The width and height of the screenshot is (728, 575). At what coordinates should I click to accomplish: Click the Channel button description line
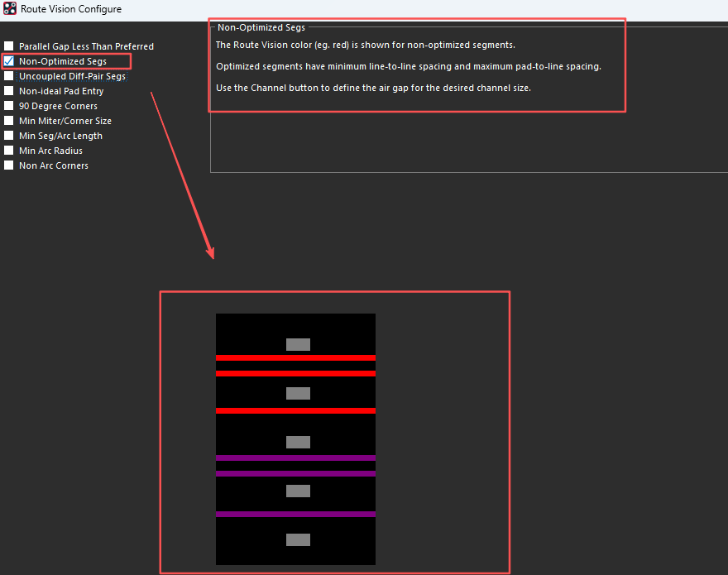point(372,88)
